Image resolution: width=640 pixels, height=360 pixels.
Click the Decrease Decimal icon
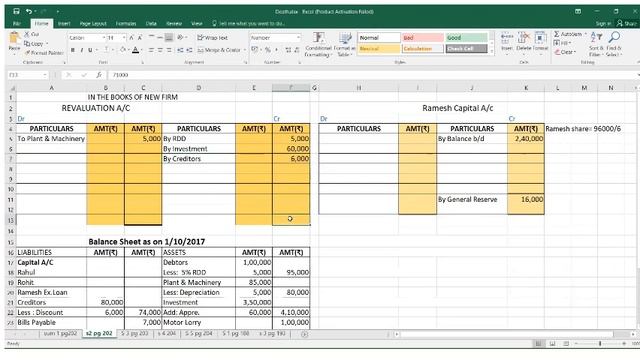click(297, 50)
